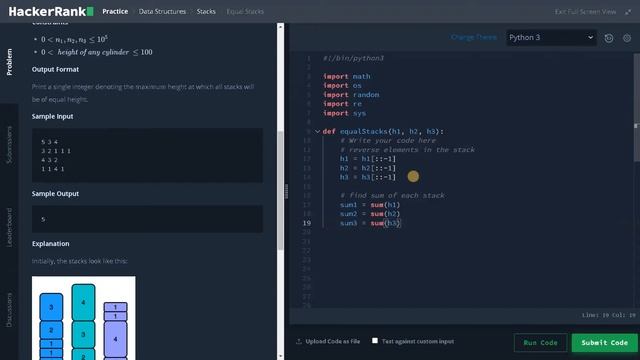Open the Data Structures breadcrumb
The image size is (640, 360).
click(162, 11)
